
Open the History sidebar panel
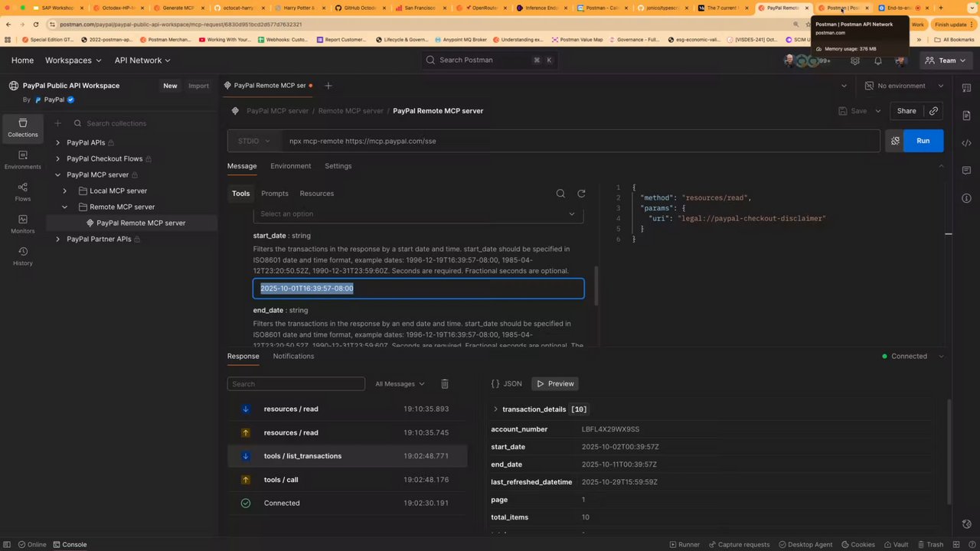click(x=22, y=256)
